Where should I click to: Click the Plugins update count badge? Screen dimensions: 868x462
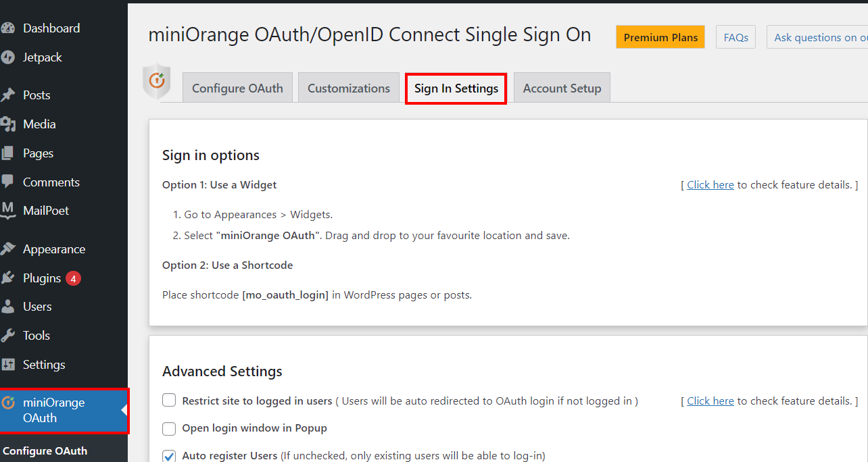[x=73, y=278]
